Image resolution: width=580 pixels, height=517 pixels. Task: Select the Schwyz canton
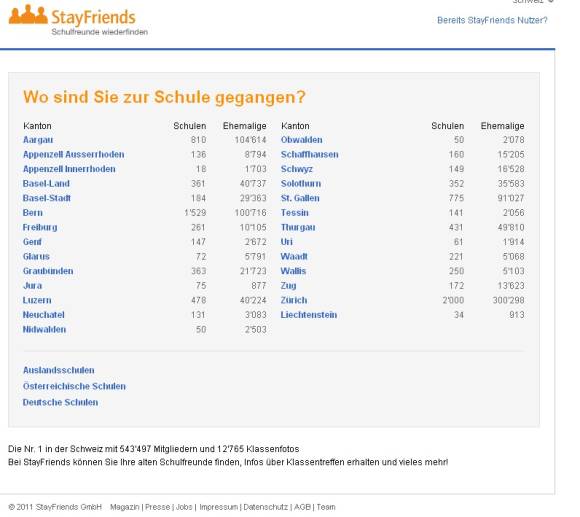tap(297, 169)
